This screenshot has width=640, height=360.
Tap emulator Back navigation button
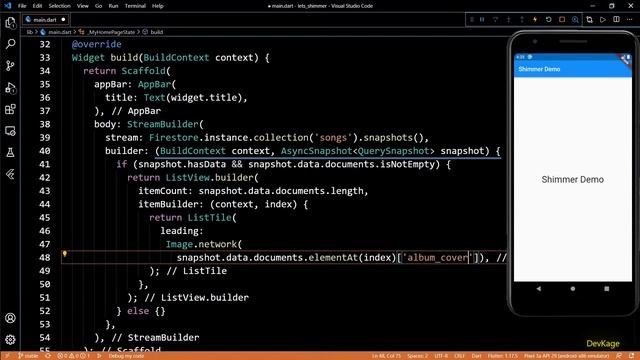539,289
